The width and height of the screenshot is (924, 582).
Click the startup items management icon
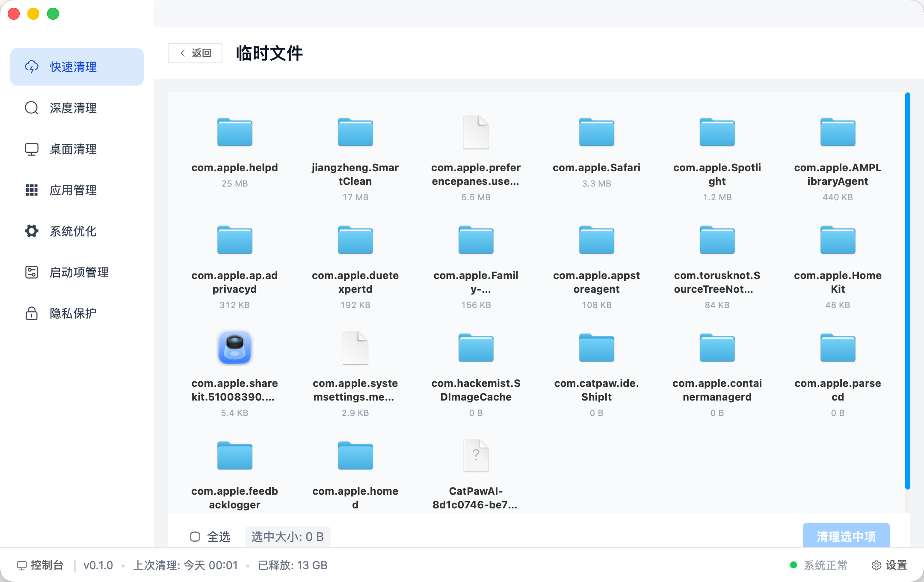point(32,272)
